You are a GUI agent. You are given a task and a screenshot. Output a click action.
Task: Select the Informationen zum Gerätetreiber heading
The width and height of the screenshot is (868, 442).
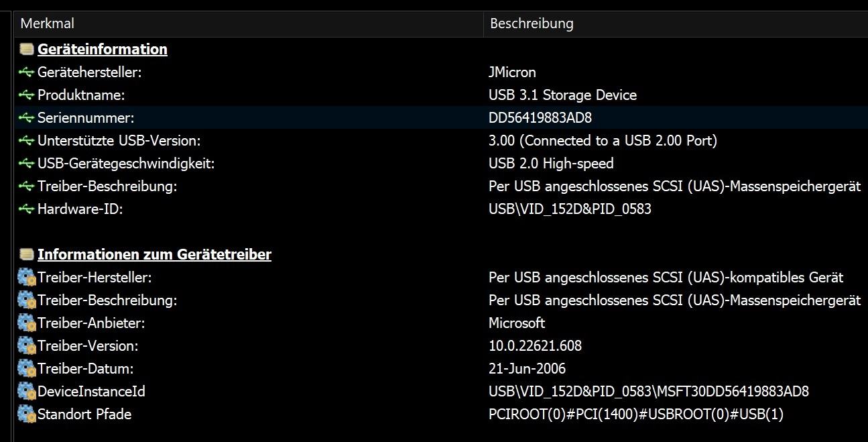point(154,255)
